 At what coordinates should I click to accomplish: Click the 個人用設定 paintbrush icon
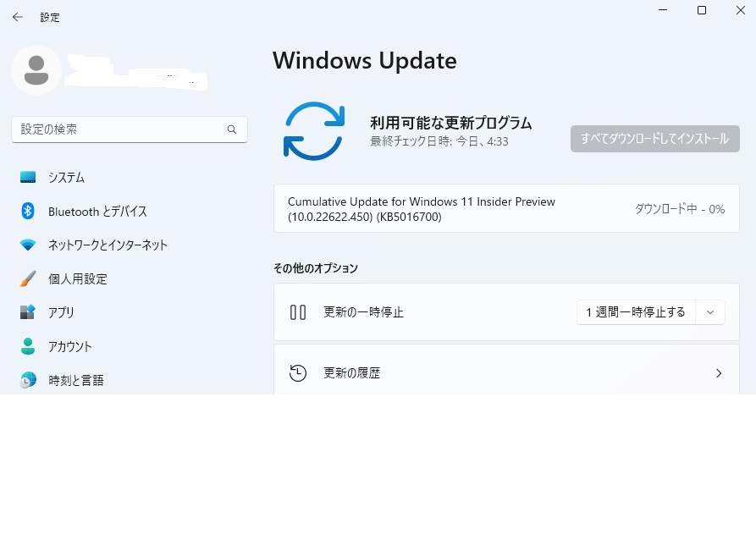(x=28, y=278)
